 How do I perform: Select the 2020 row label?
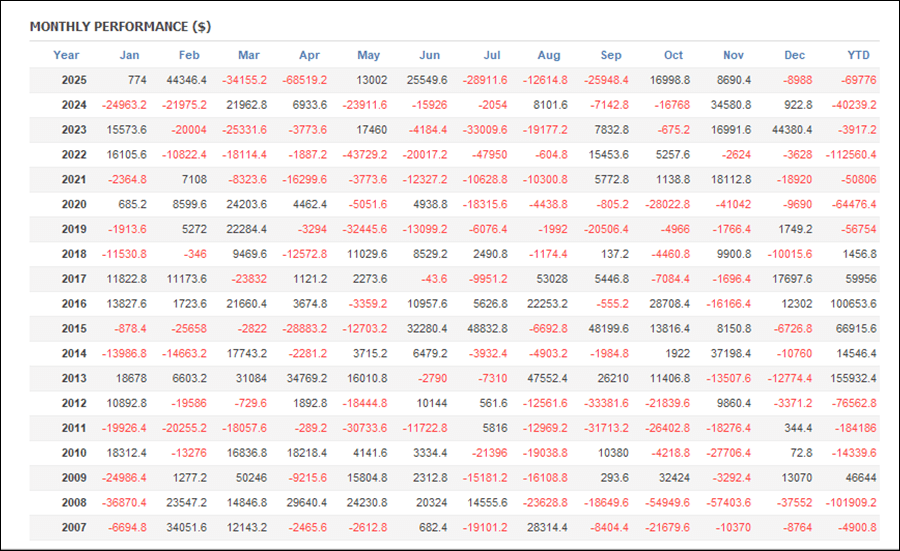[74, 204]
